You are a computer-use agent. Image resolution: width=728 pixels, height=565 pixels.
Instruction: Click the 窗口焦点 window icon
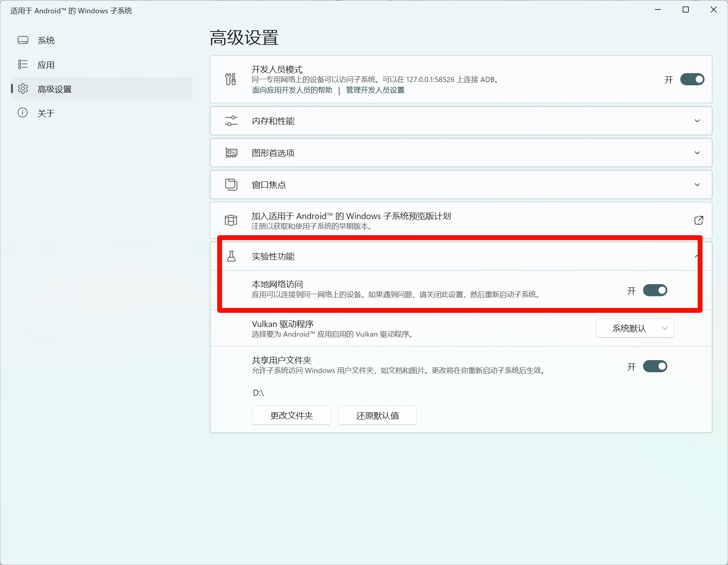[x=231, y=185]
